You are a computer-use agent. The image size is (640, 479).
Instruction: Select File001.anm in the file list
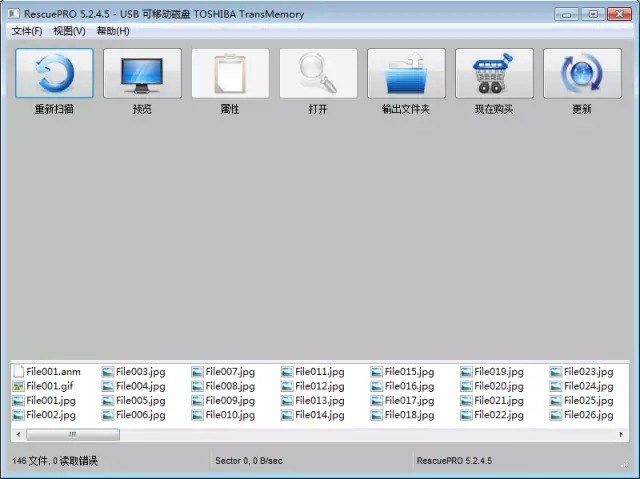(x=53, y=372)
